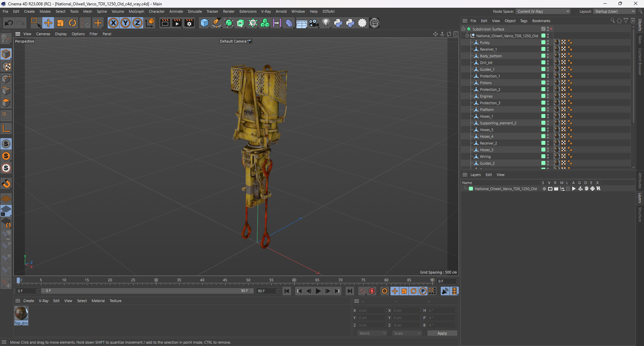
Task: Toggle layer lock icon in Layers panel
Action: coord(568,189)
